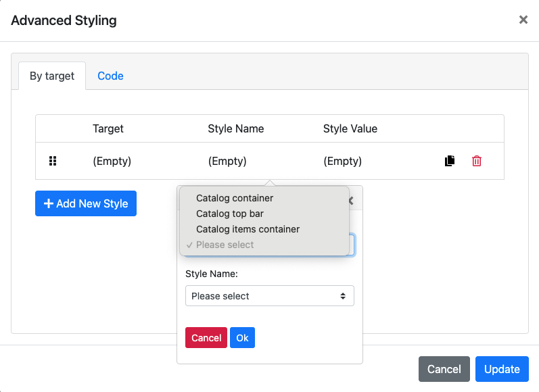The height and width of the screenshot is (392, 539).
Task: Click the duplicate style row icon
Action: click(450, 161)
